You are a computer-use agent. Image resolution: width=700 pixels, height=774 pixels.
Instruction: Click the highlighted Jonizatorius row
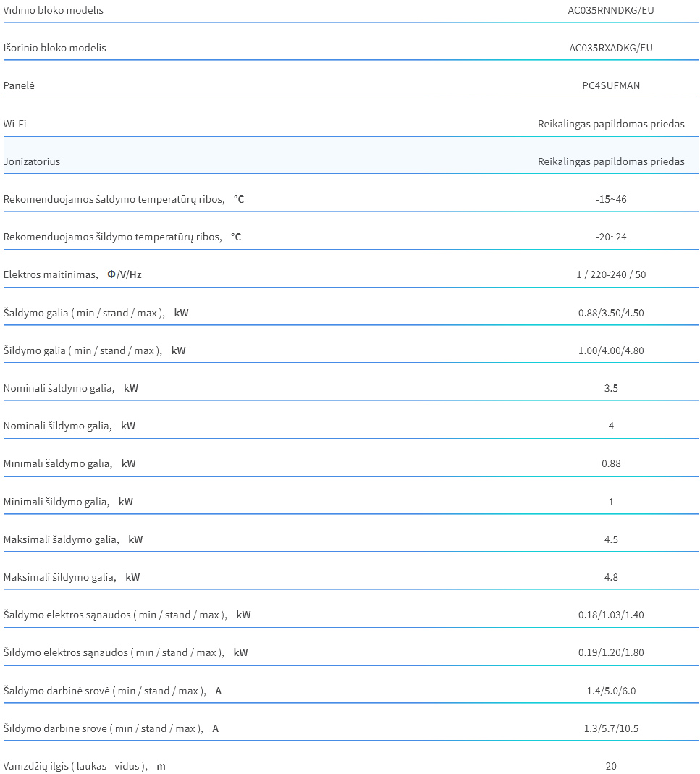pos(350,156)
